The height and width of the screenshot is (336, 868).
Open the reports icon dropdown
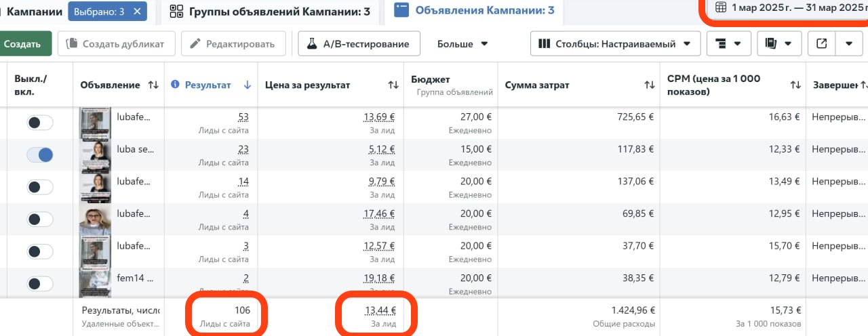click(x=778, y=43)
